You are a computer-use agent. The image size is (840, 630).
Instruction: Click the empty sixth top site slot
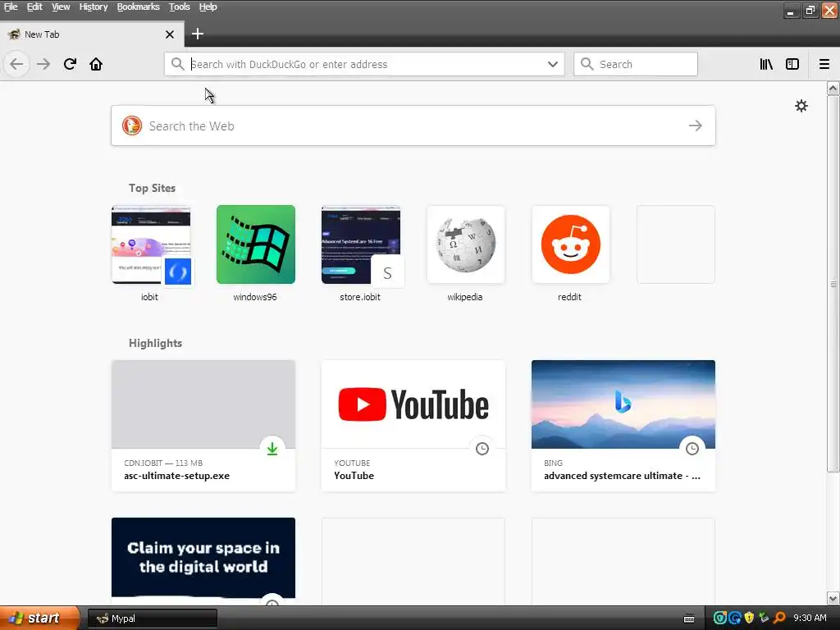(676, 244)
